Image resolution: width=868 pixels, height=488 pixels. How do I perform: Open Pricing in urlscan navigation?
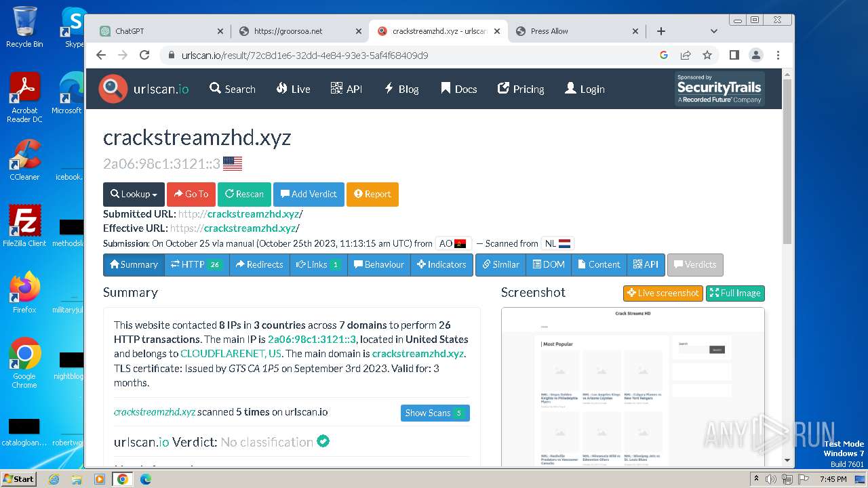[521, 89]
